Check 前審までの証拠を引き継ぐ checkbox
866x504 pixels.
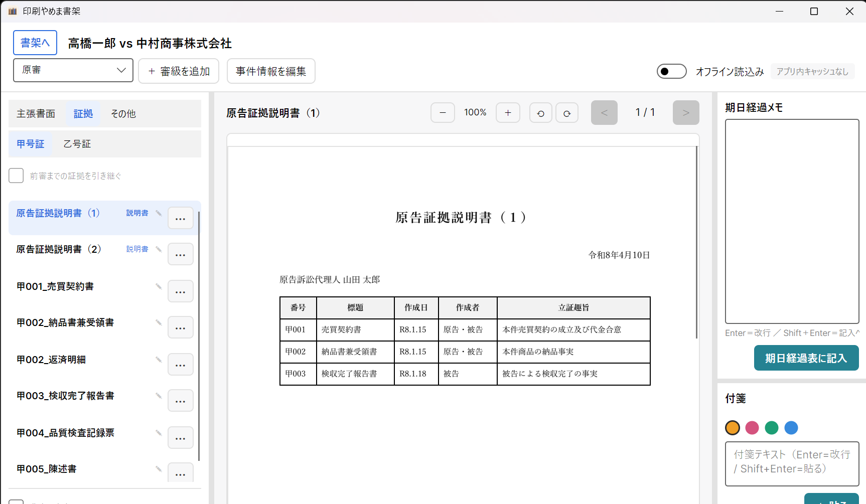[x=16, y=176]
